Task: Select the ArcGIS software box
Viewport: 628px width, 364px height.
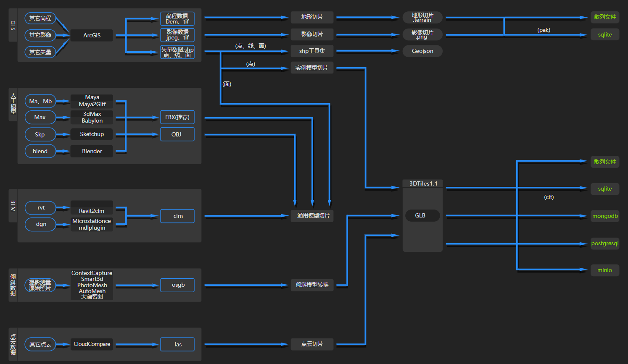Action: [92, 35]
